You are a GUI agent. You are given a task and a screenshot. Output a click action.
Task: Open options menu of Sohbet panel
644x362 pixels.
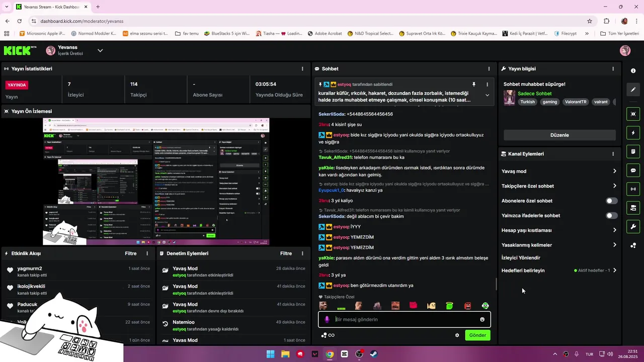click(489, 69)
